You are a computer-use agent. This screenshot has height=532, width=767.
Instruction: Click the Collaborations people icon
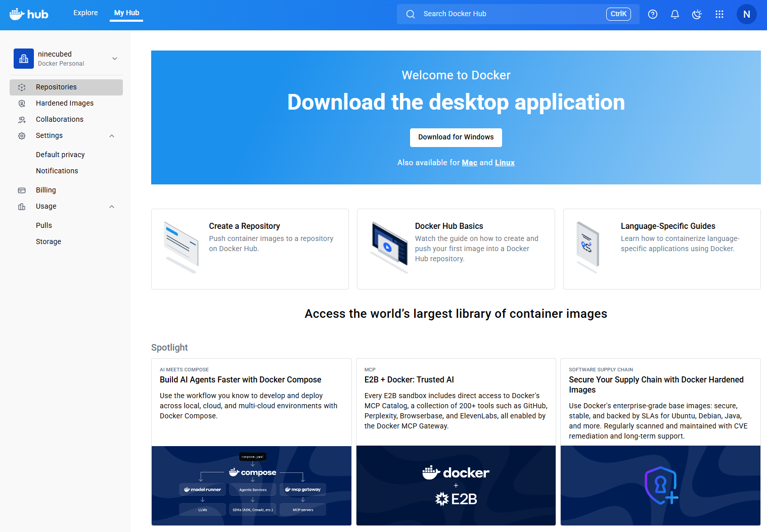[22, 120]
